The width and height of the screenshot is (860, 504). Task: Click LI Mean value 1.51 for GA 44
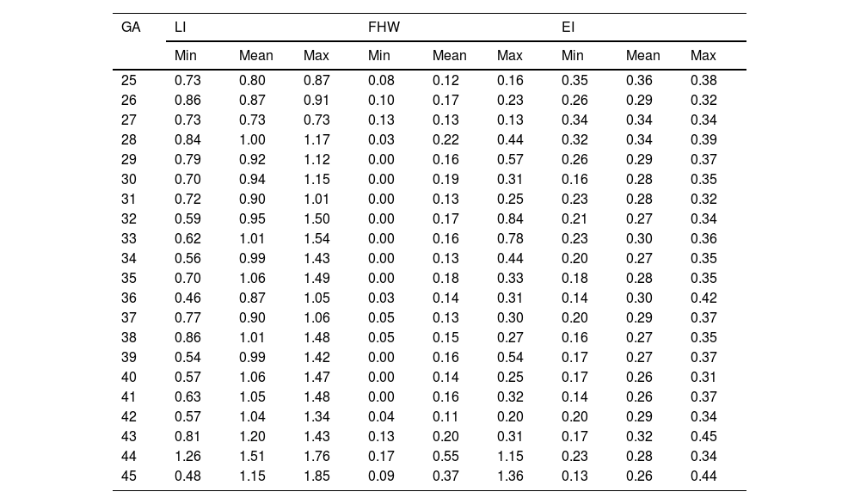[x=252, y=457]
